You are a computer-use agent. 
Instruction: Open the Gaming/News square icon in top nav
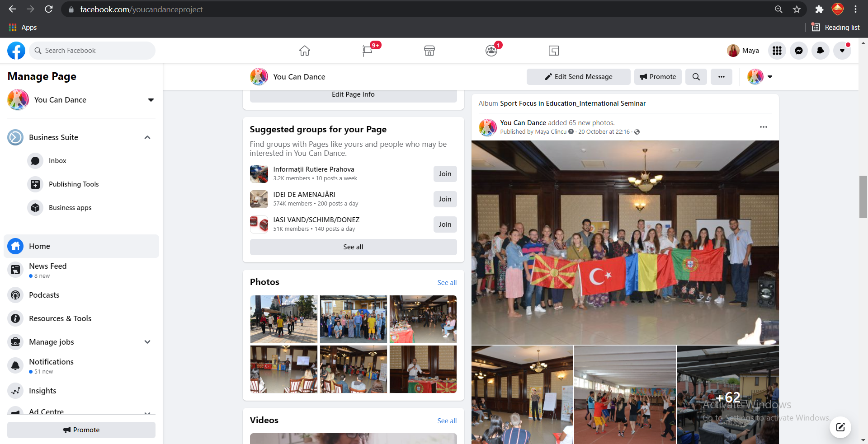[554, 51]
